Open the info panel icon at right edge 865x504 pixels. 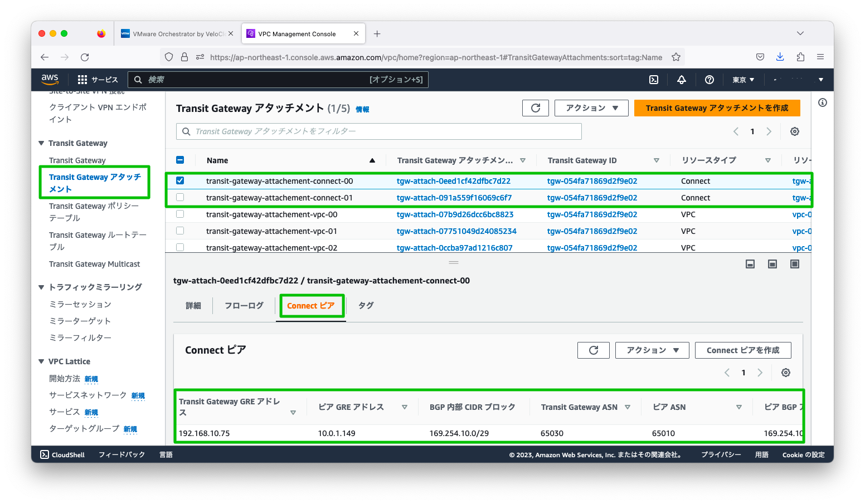pos(823,102)
